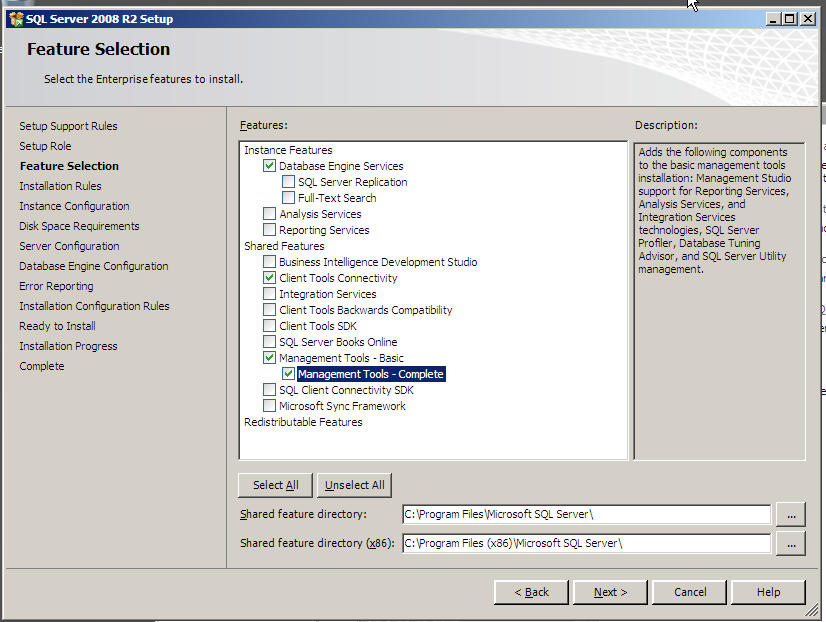The height and width of the screenshot is (622, 826).
Task: Click Instance Configuration step
Action: (74, 206)
